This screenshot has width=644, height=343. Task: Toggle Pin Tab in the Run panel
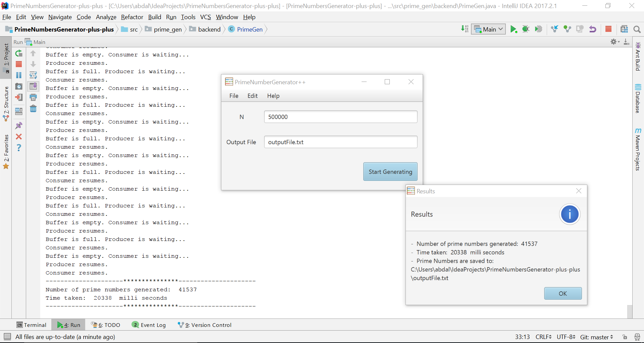[x=19, y=126]
